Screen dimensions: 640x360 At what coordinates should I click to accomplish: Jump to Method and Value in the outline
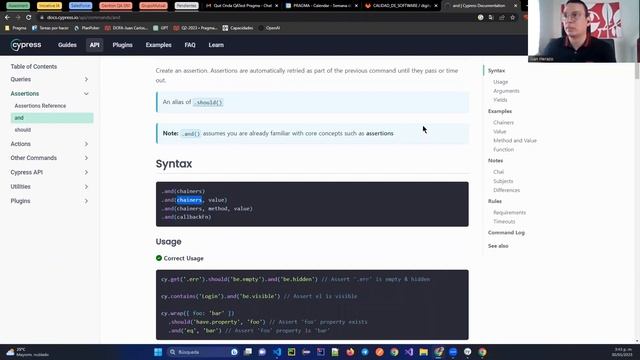pyautogui.click(x=515, y=140)
